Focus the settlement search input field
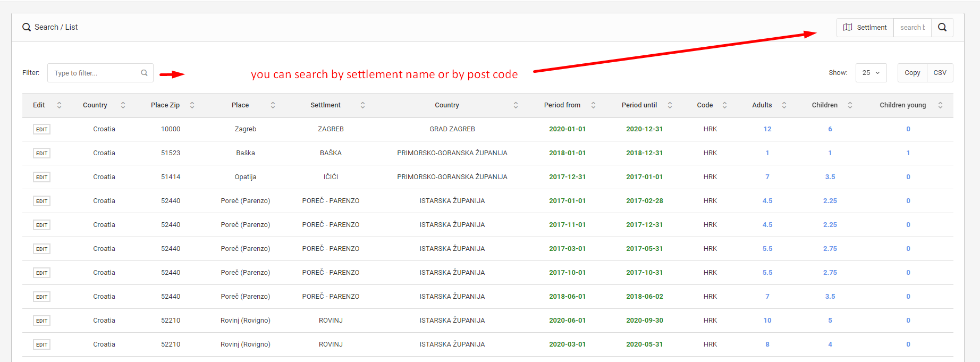This screenshot has height=362, width=980. 912,28
